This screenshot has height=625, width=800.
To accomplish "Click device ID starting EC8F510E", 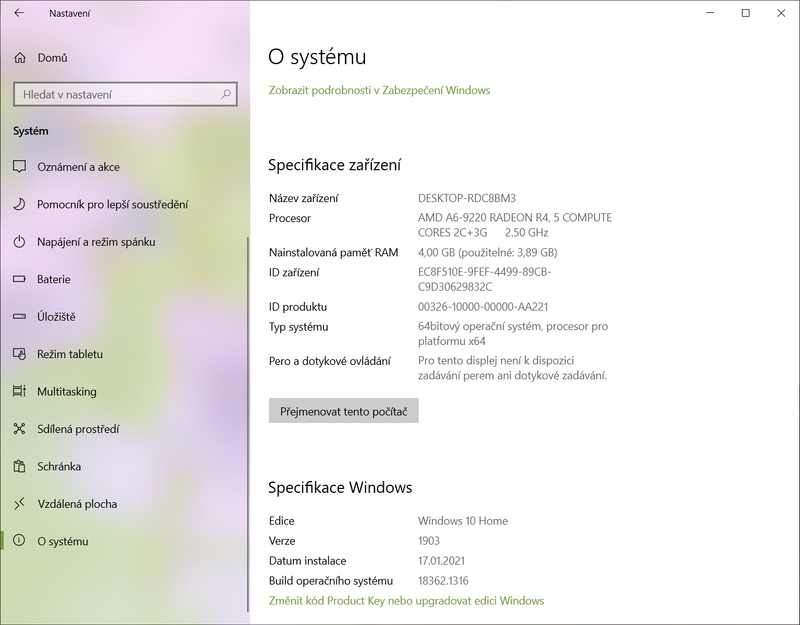I will pos(485,280).
